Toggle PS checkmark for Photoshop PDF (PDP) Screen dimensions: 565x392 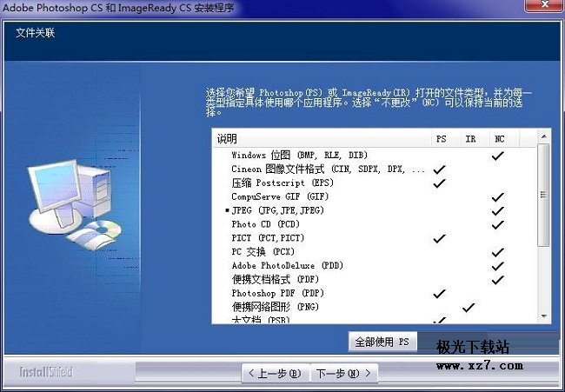tap(439, 293)
